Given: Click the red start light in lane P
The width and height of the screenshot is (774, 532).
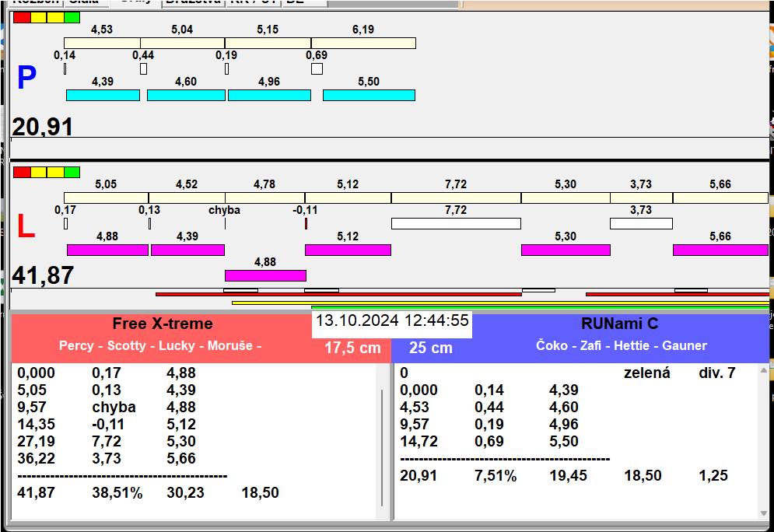Looking at the screenshot, I should 22,17.
